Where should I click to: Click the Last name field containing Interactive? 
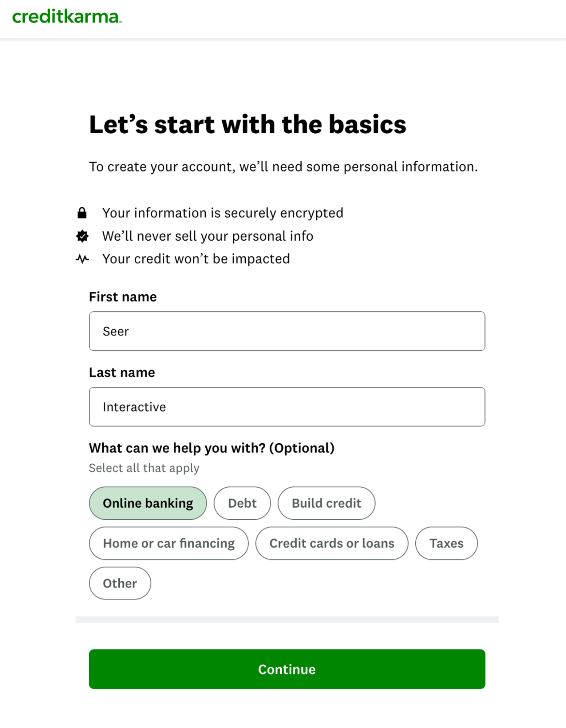click(x=287, y=406)
